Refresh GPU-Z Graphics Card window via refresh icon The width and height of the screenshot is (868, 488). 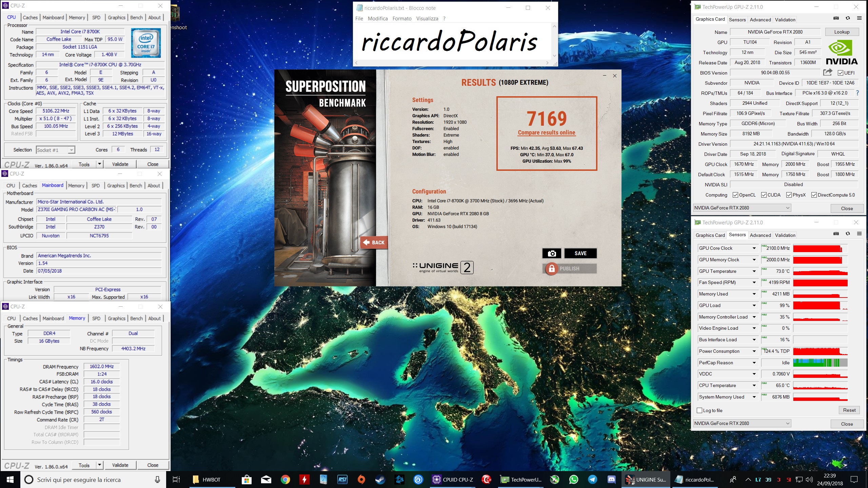point(848,18)
